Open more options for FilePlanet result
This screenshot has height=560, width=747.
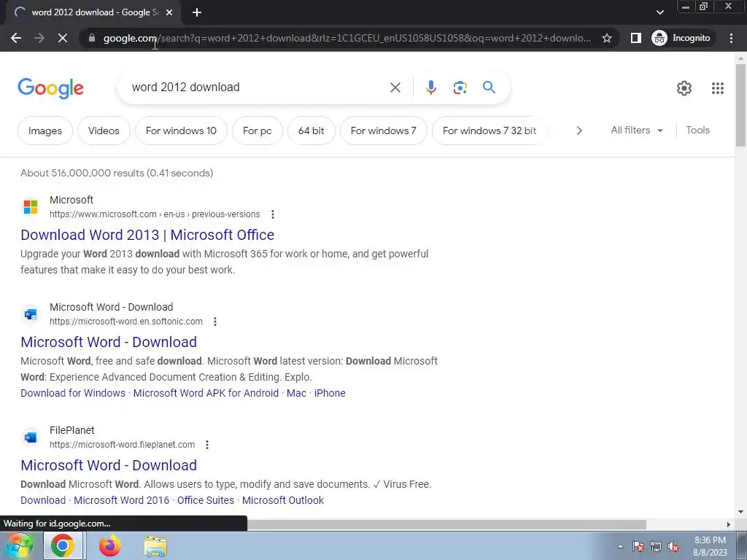coord(206,445)
